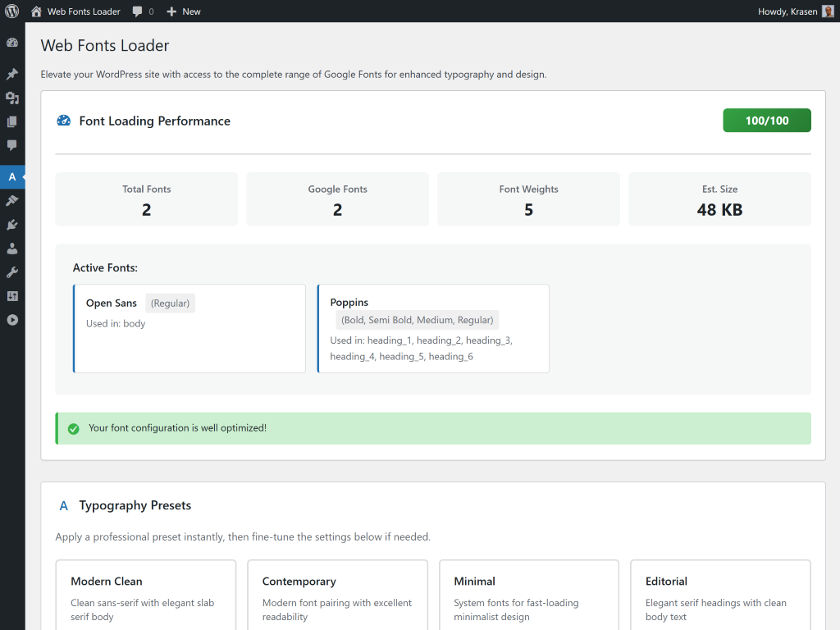This screenshot has height=630, width=840.
Task: Open the Media library icon
Action: click(x=12, y=98)
